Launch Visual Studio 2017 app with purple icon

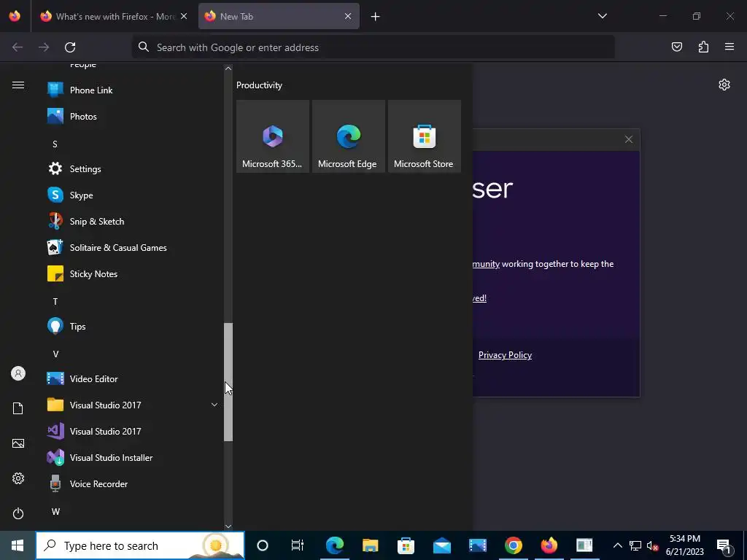[133, 431]
